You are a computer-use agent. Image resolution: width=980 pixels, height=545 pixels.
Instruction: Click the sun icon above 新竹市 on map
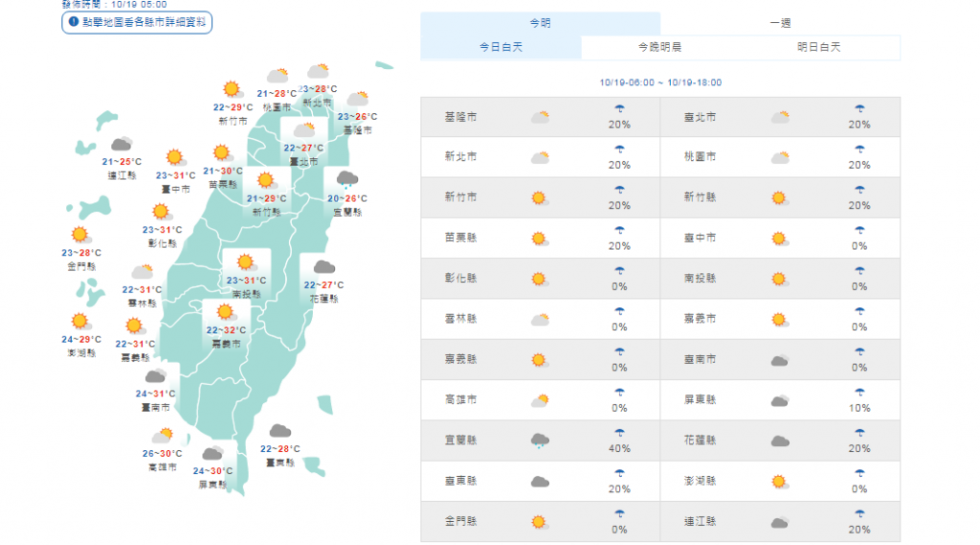click(x=233, y=89)
